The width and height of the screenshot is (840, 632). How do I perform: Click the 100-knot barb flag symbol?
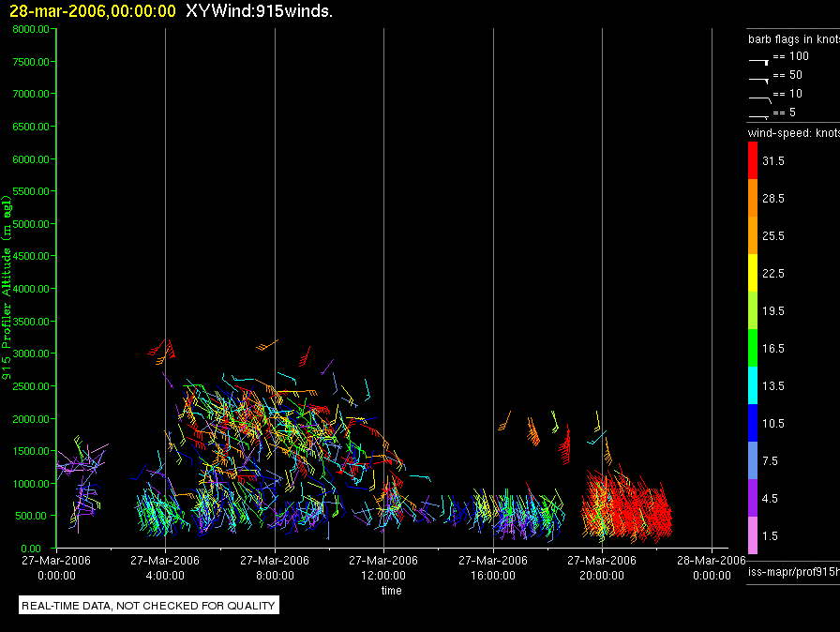coord(758,62)
